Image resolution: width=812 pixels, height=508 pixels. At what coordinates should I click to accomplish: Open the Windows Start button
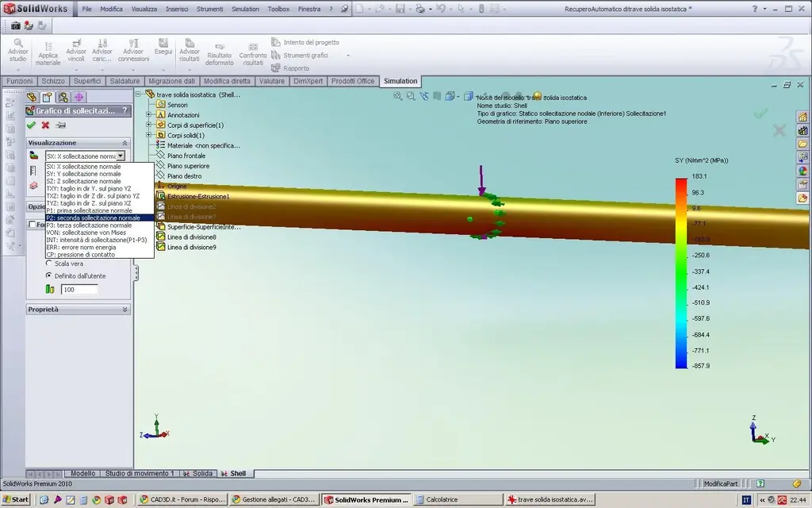tap(16, 500)
